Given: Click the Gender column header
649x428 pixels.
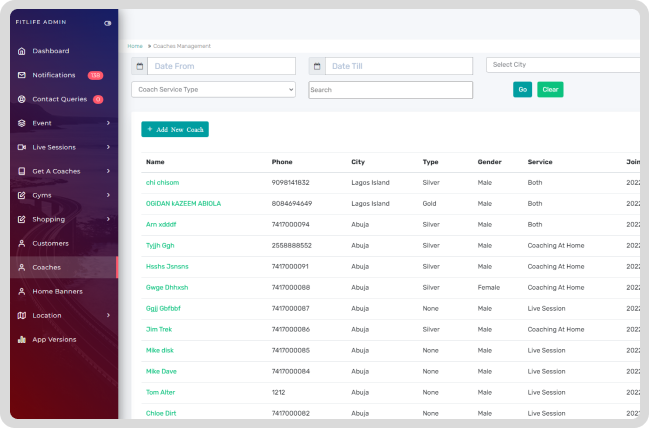Looking at the screenshot, I should tap(490, 162).
